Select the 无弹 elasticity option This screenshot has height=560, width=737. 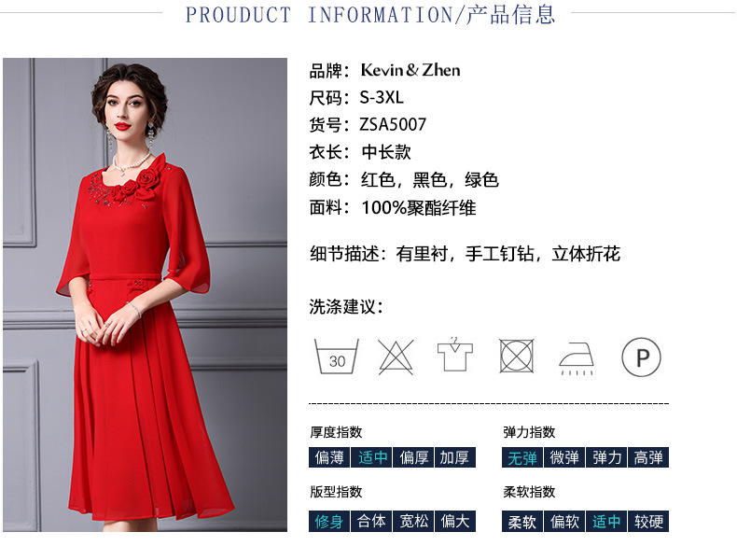point(522,457)
